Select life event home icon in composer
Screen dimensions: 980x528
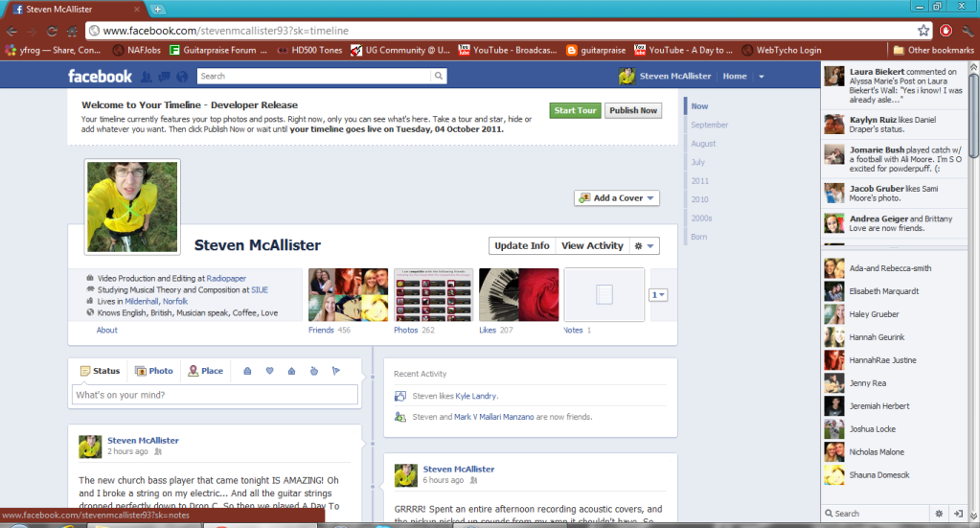[x=291, y=371]
